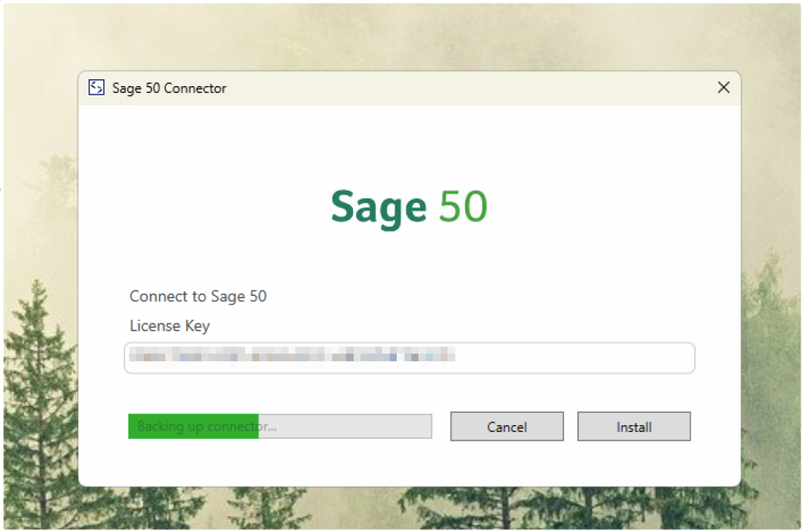Click the 'Backing up connector...' progress bar
This screenshot has height=532, width=802.
click(x=279, y=426)
